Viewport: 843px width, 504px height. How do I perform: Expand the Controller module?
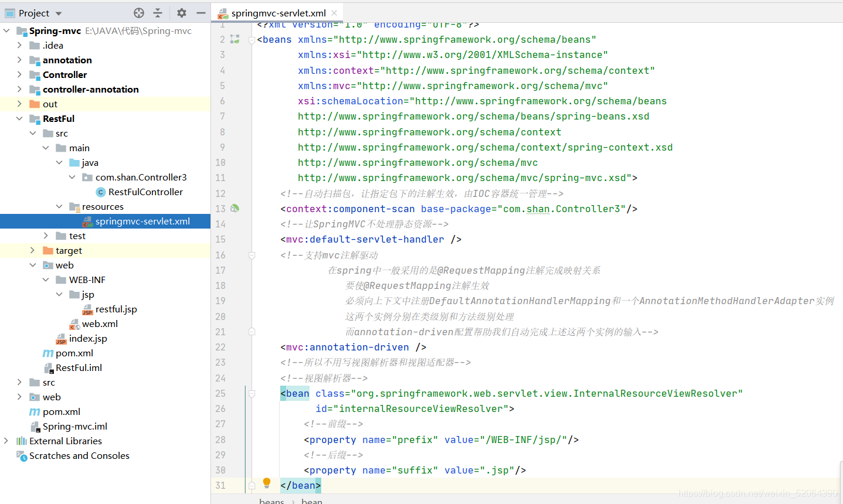(19, 74)
